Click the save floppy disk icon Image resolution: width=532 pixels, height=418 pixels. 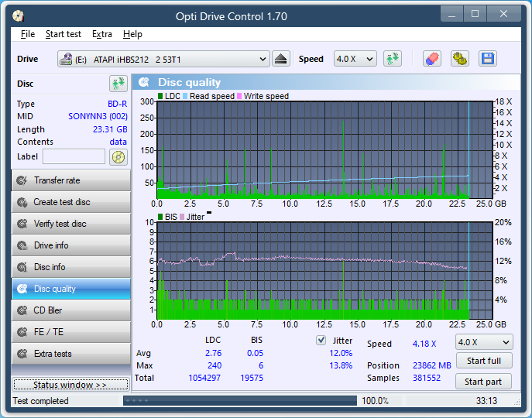coord(487,59)
